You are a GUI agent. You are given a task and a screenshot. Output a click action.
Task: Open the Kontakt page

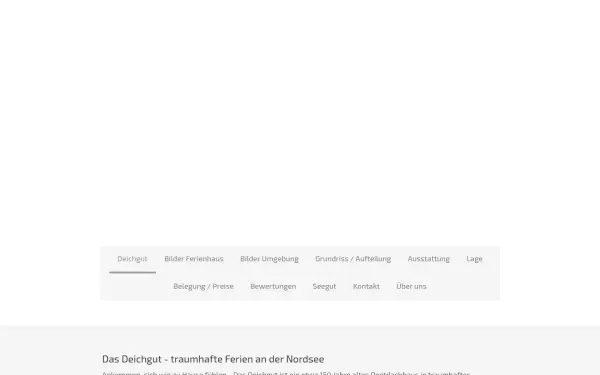366,287
